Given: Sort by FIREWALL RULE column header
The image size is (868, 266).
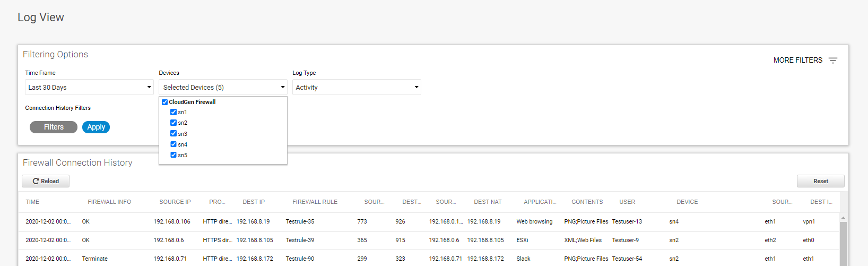Looking at the screenshot, I should coord(315,202).
